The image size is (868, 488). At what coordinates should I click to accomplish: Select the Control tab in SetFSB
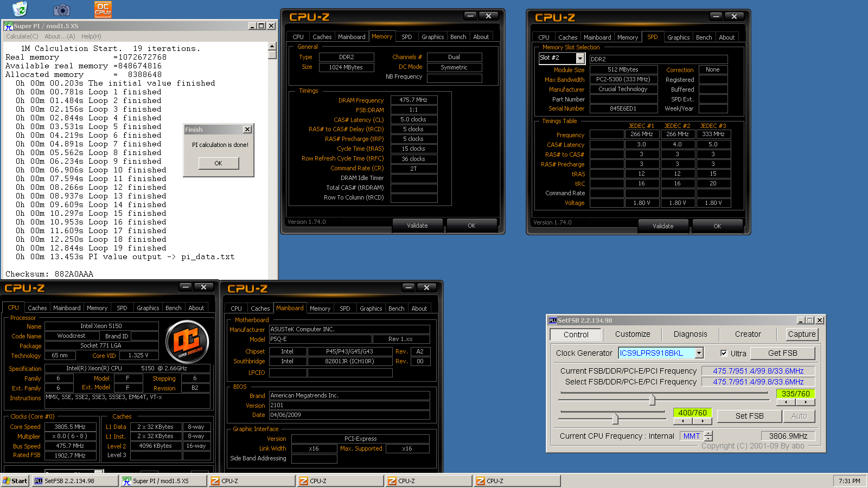[x=576, y=335]
